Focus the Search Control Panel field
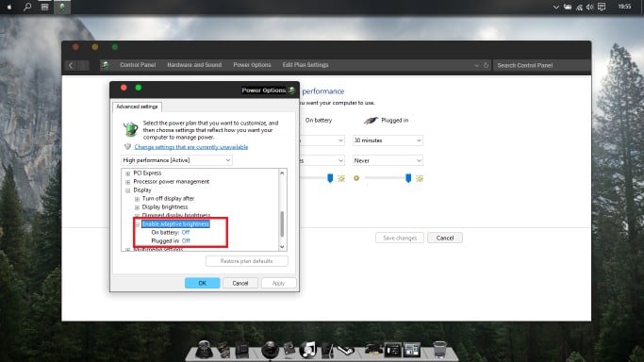 point(541,65)
